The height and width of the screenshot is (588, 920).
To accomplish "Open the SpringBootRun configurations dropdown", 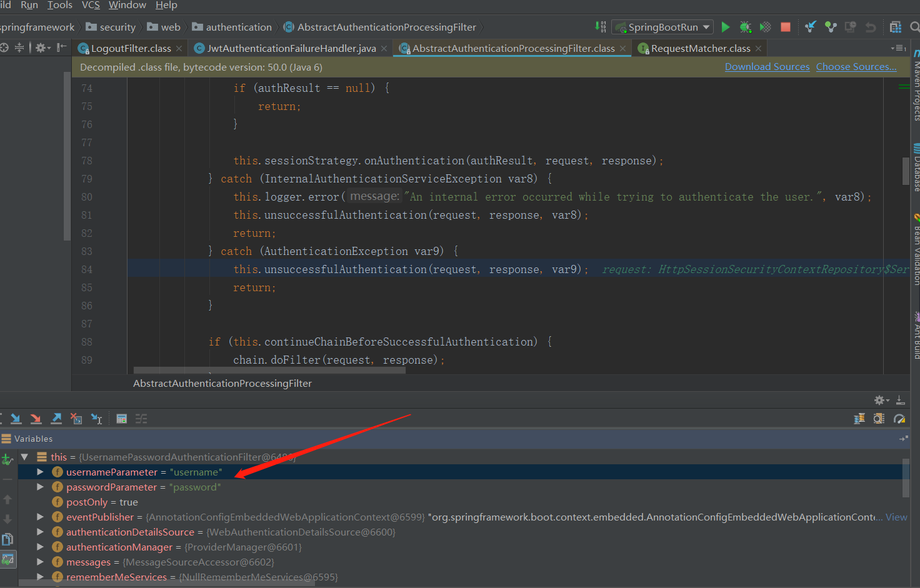I will click(662, 27).
